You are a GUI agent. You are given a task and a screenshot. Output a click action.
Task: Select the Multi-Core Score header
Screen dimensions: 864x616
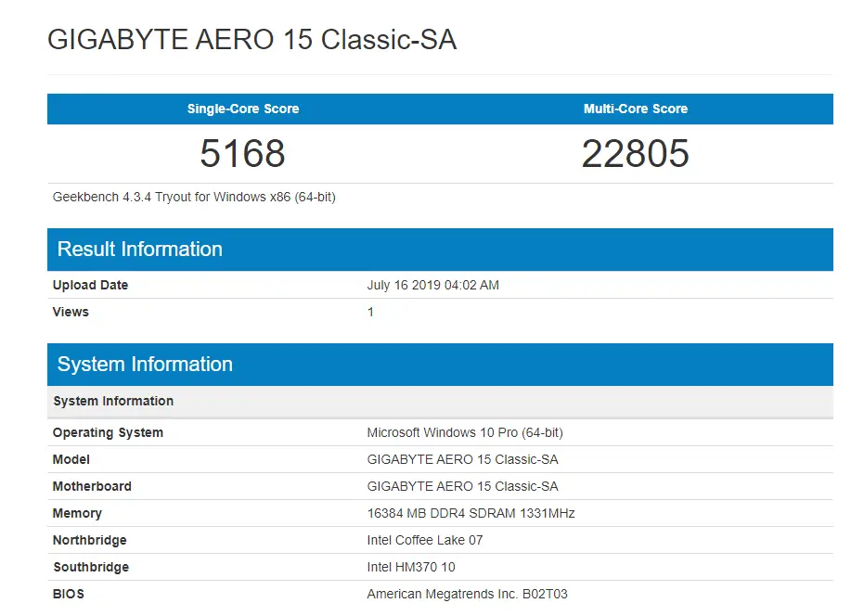636,109
